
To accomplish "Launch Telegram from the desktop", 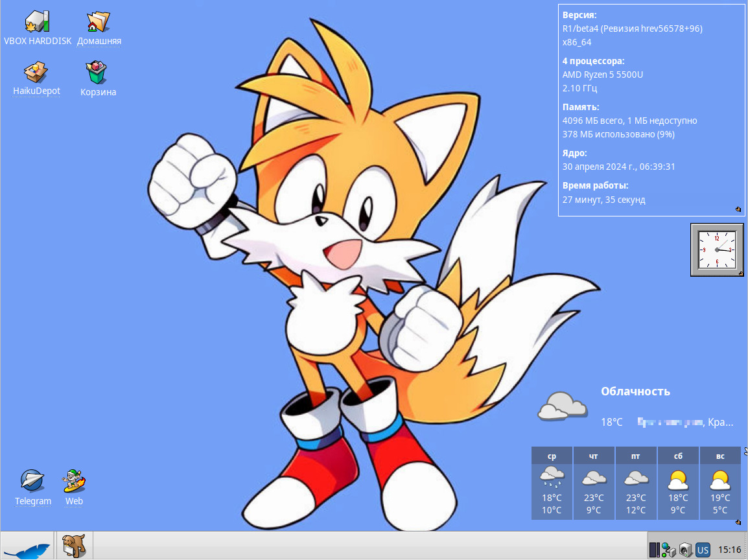I will (x=32, y=482).
